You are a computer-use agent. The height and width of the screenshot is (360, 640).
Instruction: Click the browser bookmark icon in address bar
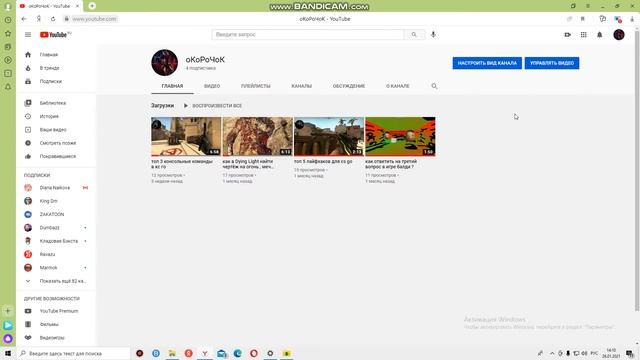[583, 19]
